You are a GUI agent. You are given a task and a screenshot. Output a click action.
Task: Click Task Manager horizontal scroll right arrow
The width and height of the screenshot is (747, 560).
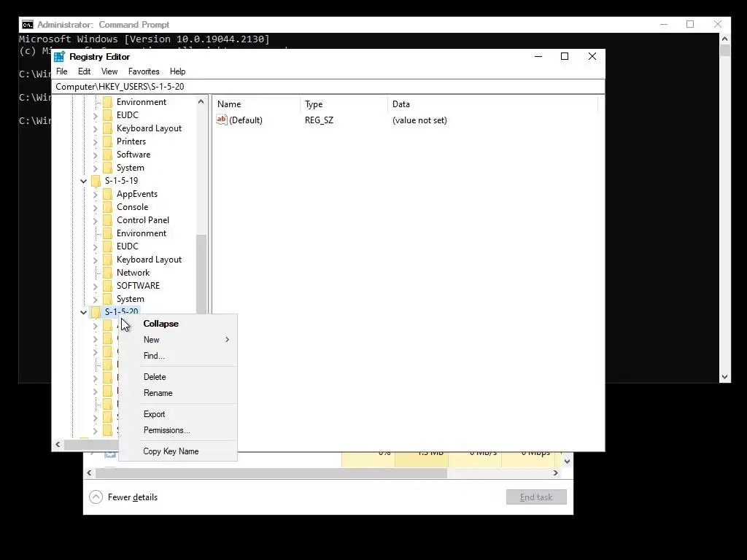[555, 472]
